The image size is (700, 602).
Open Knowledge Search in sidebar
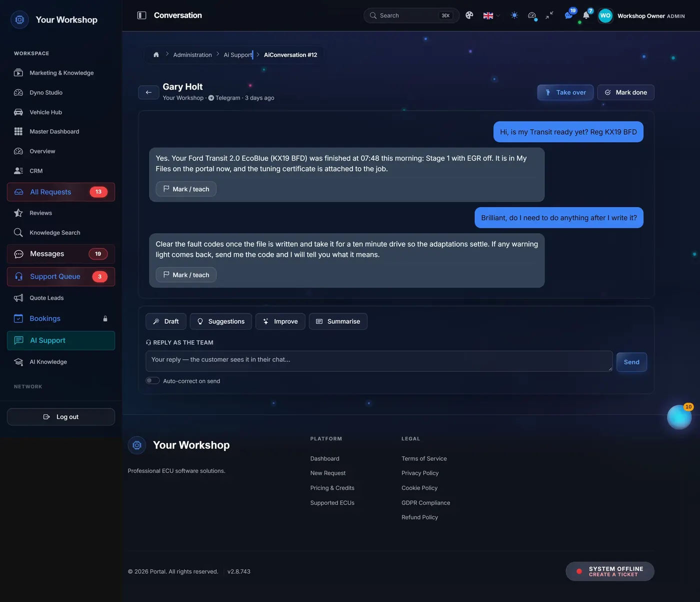pos(61,233)
